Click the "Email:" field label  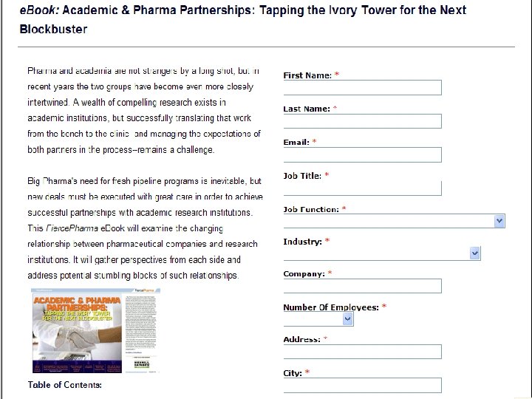(296, 142)
